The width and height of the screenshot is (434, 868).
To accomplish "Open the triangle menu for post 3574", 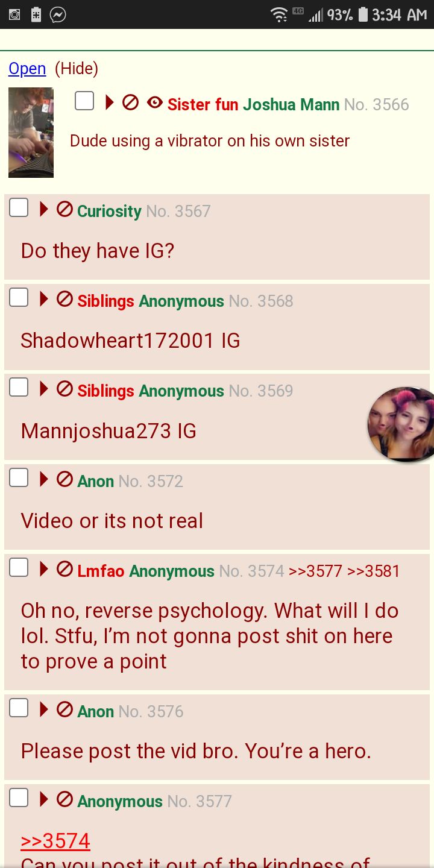I will [43, 570].
